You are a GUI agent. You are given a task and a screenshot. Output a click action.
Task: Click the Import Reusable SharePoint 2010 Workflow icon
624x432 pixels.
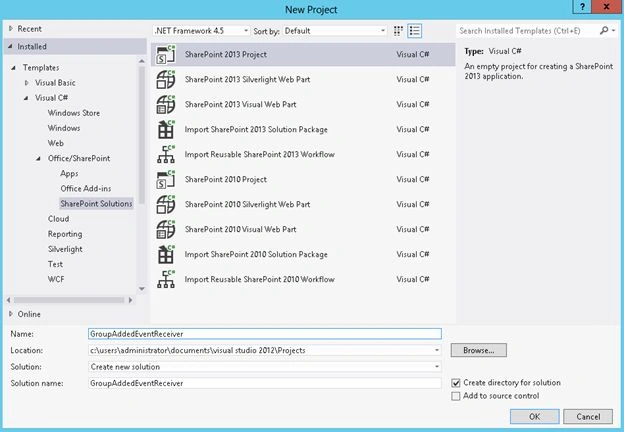tap(166, 279)
